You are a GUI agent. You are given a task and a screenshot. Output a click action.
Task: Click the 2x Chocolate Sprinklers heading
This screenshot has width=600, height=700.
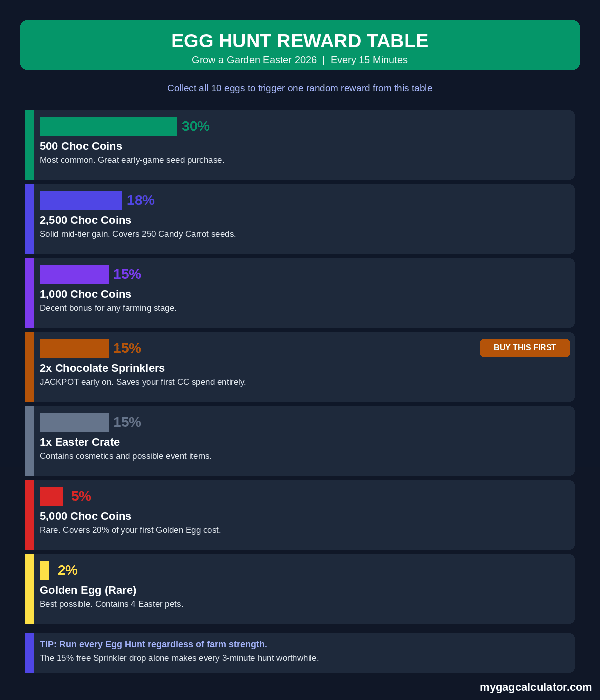[x=102, y=368]
